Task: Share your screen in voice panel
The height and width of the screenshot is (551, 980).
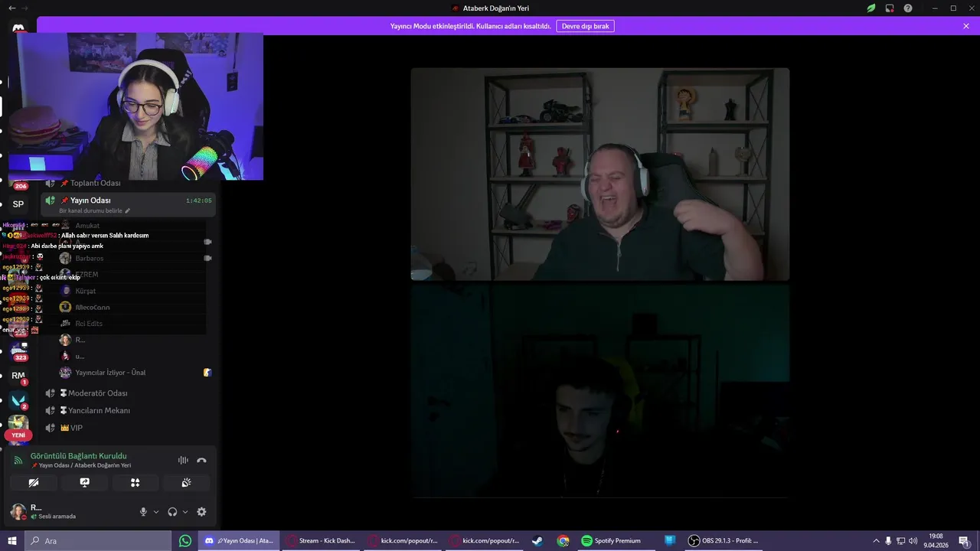Action: pos(84,483)
